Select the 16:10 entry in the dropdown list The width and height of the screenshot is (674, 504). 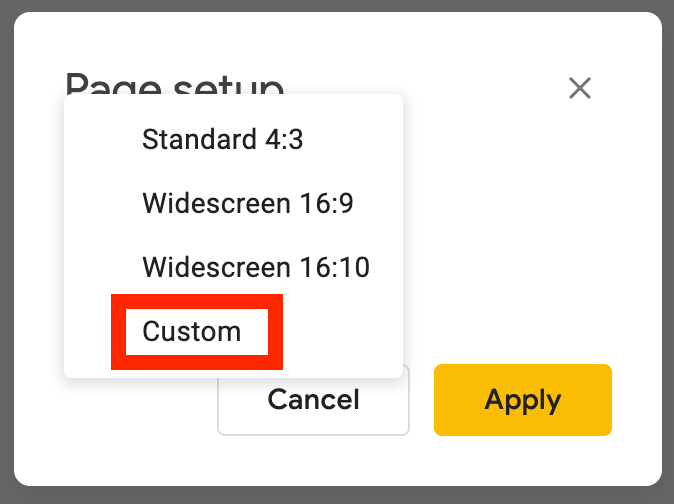(256, 268)
